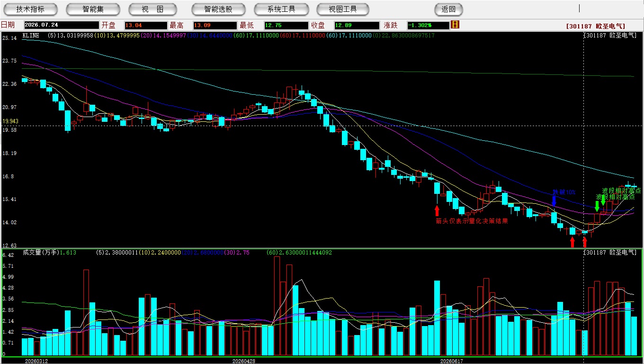
Task: Open the 智能集 menu button
Action: click(93, 9)
